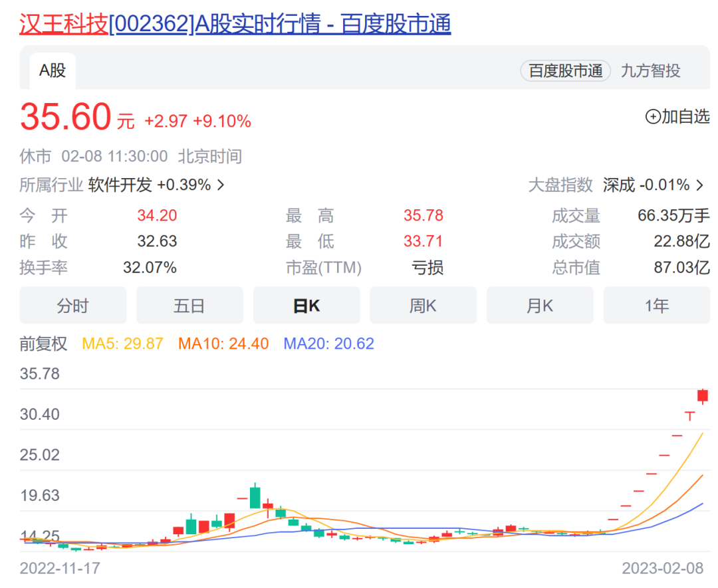
Task: Click the MA10: 24.40 indicator
Action: [x=223, y=343]
